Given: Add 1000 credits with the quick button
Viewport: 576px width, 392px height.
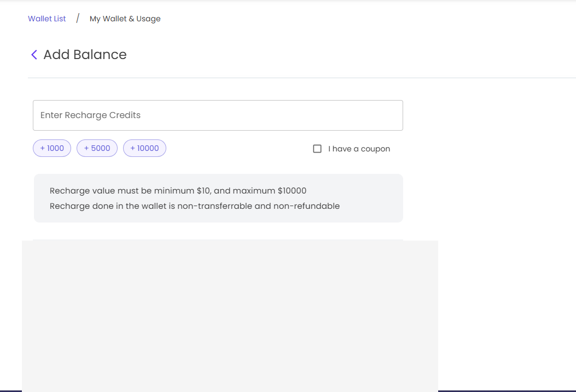Looking at the screenshot, I should click(x=52, y=148).
